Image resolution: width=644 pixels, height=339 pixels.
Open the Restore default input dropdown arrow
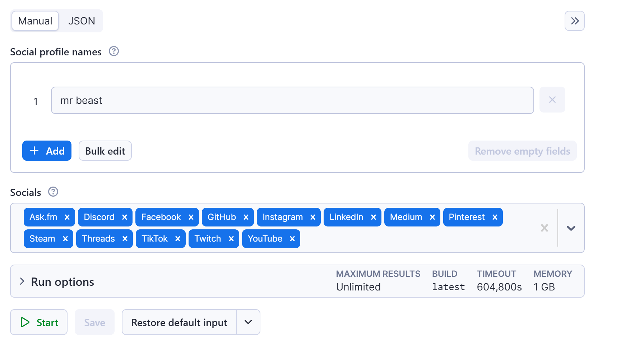click(x=248, y=322)
